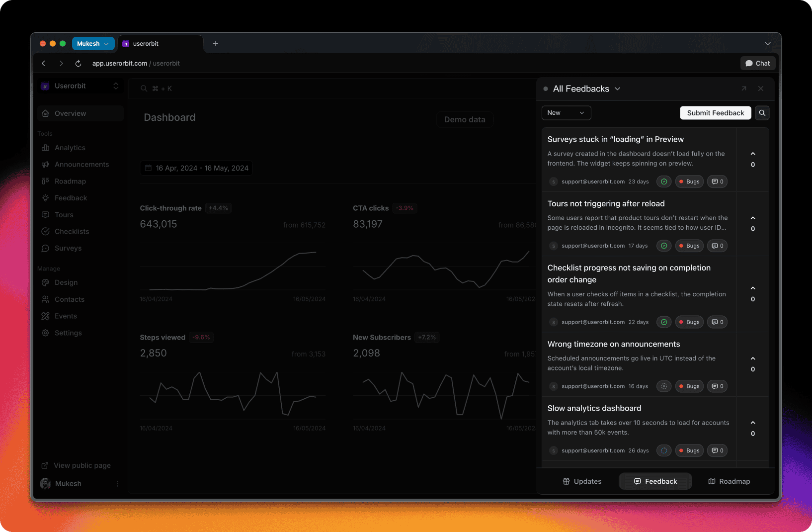Open the New sort dropdown
This screenshot has height=532, width=812.
pos(566,113)
